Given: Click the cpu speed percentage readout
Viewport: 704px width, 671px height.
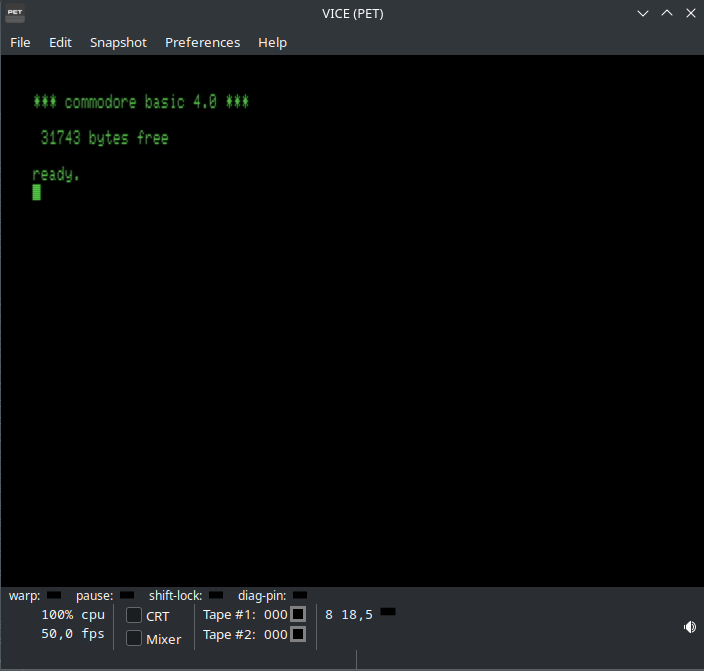Looking at the screenshot, I should coord(73,615).
